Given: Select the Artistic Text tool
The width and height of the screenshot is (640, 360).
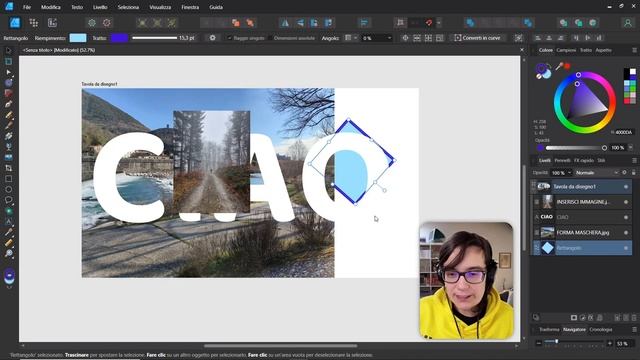Looking at the screenshot, I should point(8,222).
